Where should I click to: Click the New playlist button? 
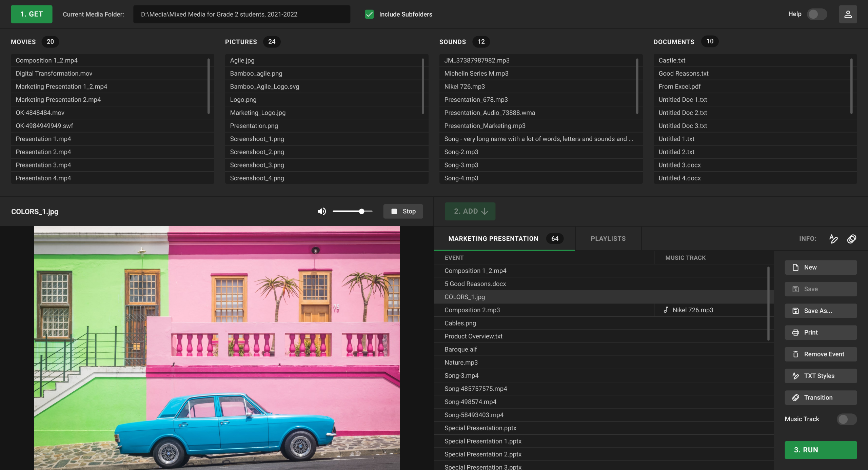821,267
